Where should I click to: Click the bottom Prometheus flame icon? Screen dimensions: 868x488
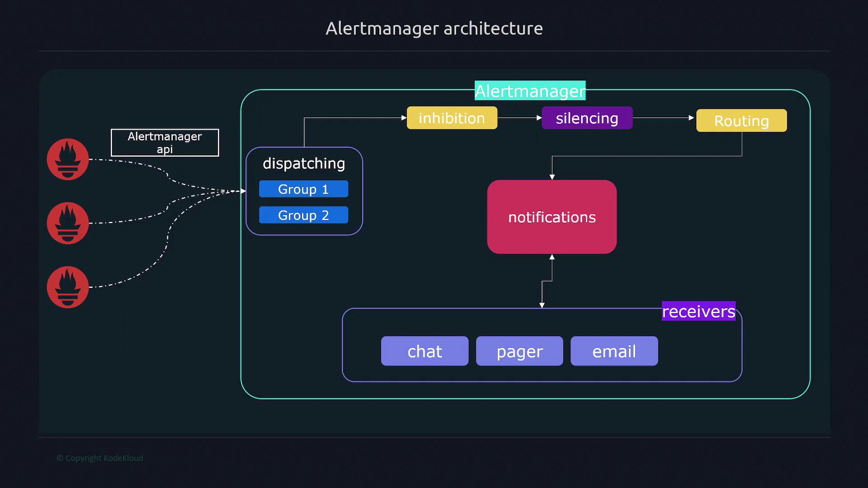coord(68,287)
